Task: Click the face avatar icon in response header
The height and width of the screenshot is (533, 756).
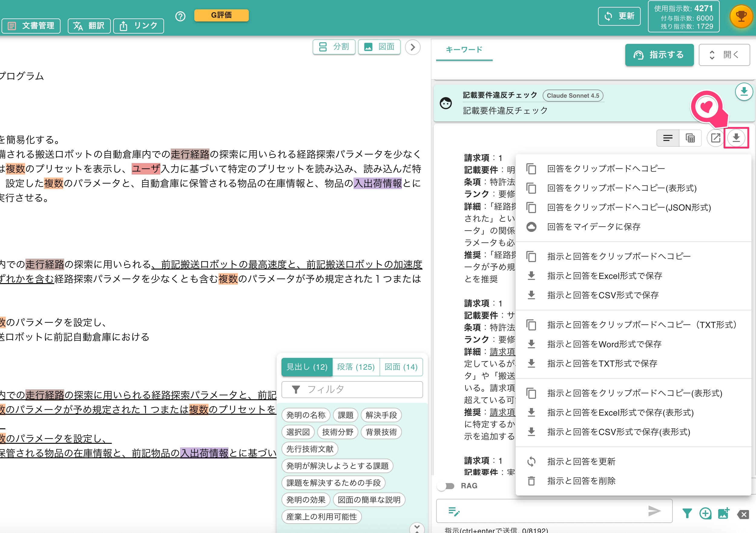Action: tap(446, 103)
